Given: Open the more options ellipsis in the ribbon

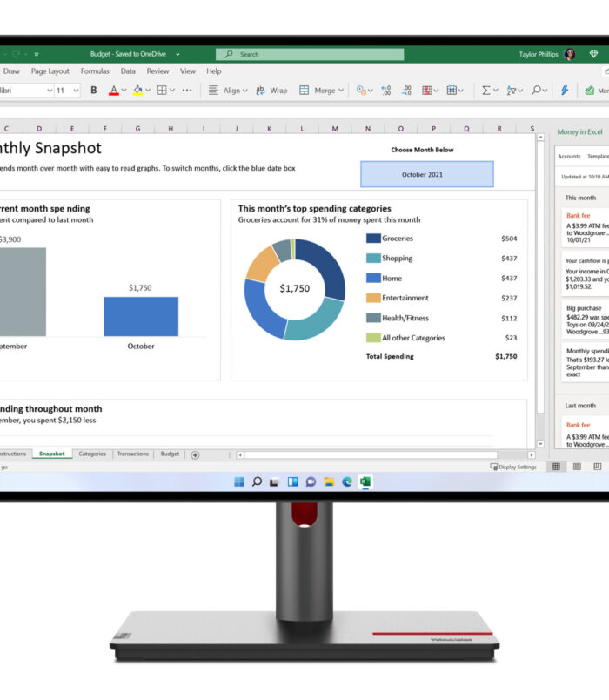Looking at the screenshot, I should pos(187,91).
